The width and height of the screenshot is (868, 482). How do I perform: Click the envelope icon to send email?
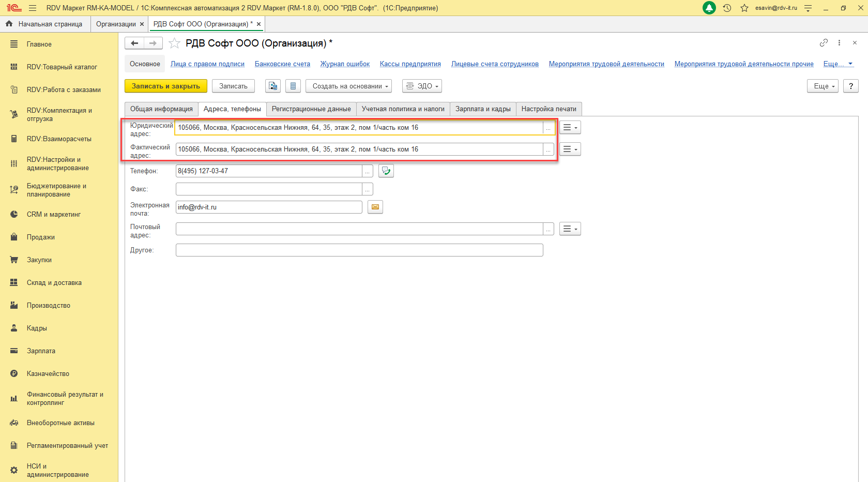click(x=375, y=207)
